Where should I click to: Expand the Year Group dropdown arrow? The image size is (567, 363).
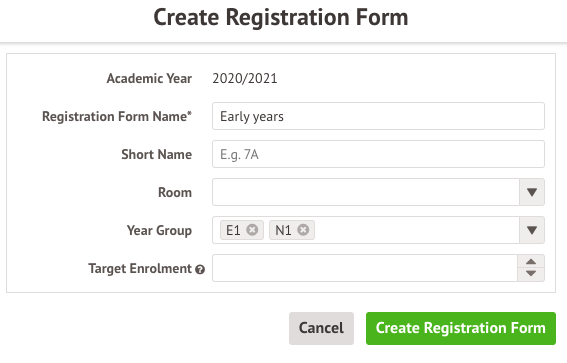pos(532,230)
